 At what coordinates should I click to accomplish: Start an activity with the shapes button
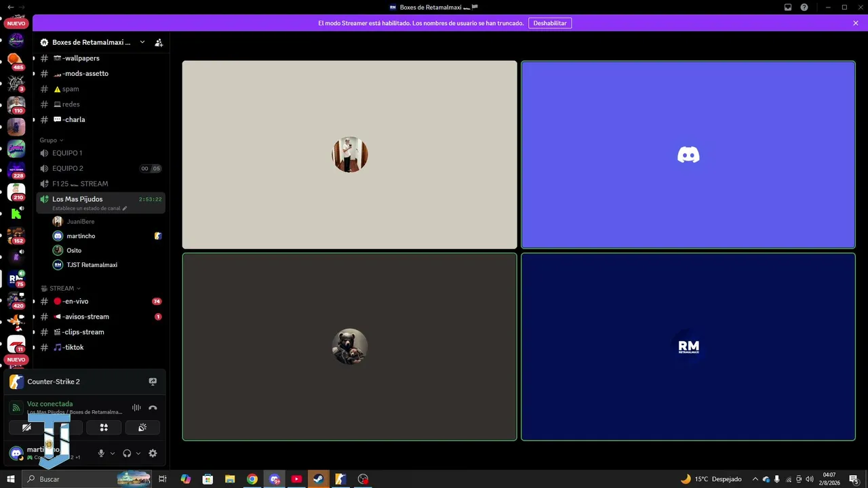104,428
